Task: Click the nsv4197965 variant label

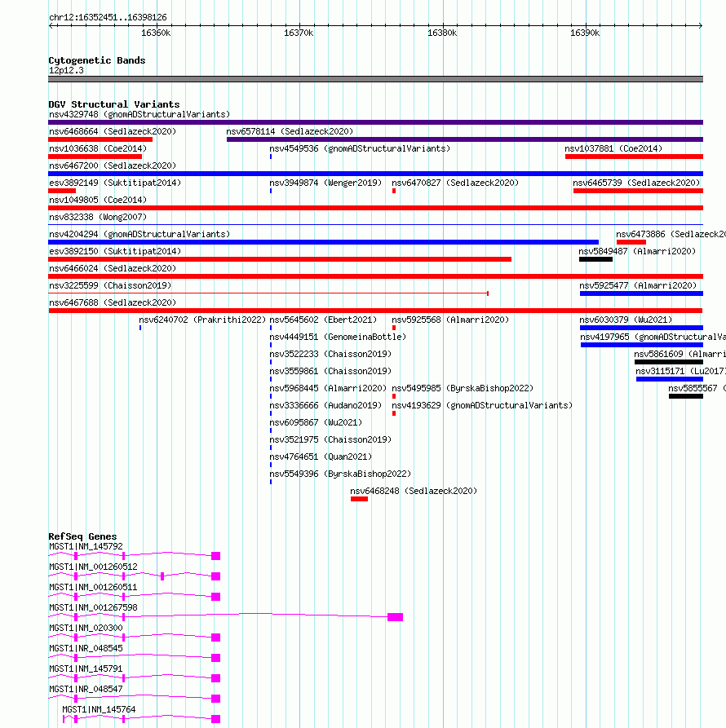Action: pos(653,337)
